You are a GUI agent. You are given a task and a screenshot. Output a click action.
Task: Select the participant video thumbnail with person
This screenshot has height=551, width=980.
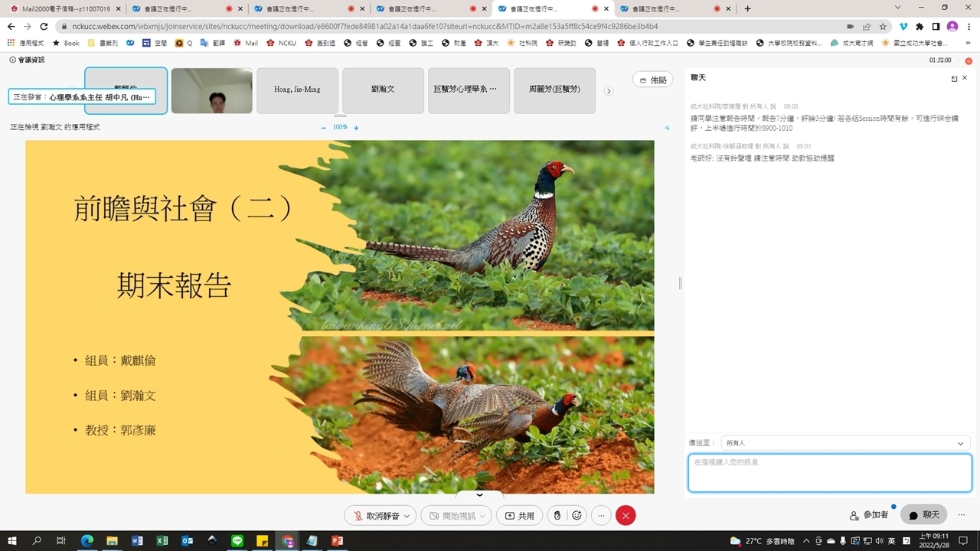click(211, 90)
